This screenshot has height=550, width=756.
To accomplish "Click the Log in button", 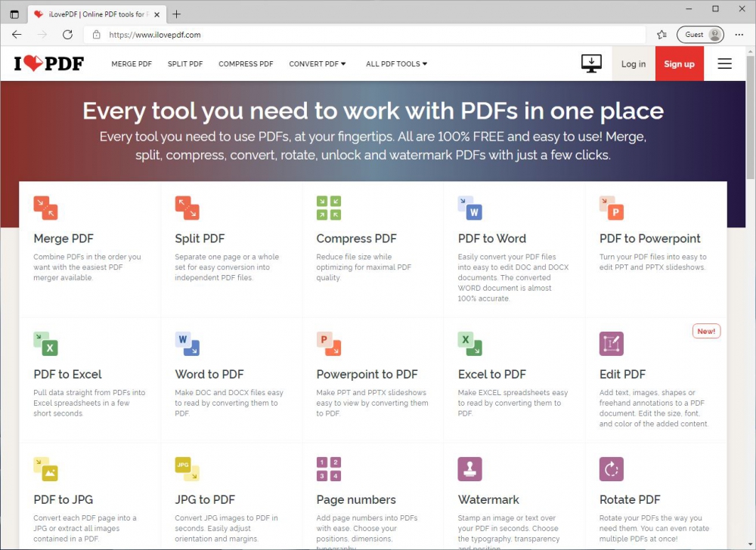I will [634, 63].
